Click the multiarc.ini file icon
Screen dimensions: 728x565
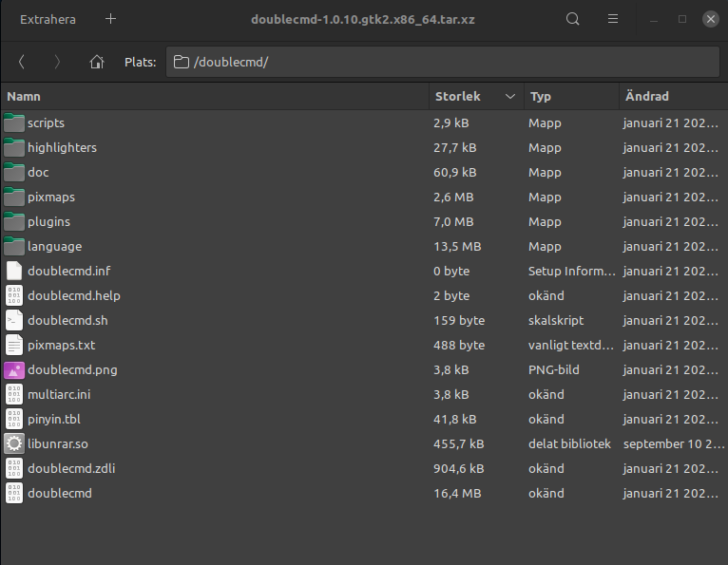[x=14, y=394]
